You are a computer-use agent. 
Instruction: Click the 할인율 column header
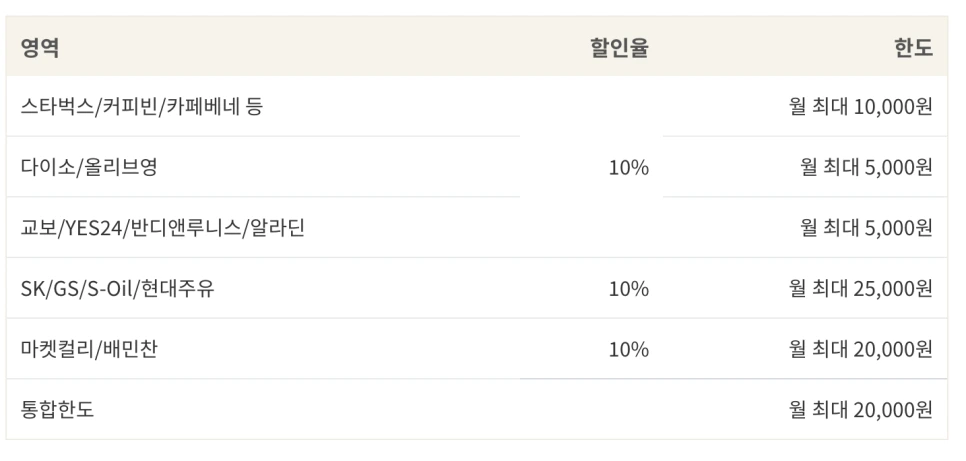(620, 47)
